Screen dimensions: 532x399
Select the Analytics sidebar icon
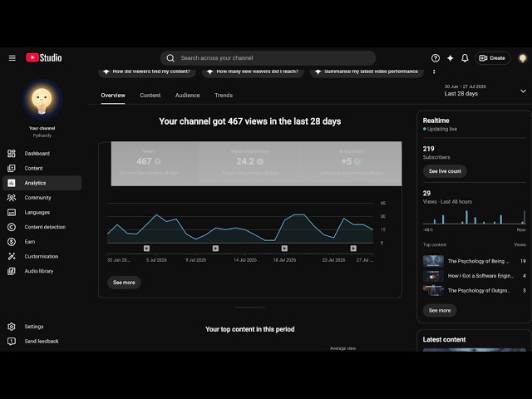point(12,183)
